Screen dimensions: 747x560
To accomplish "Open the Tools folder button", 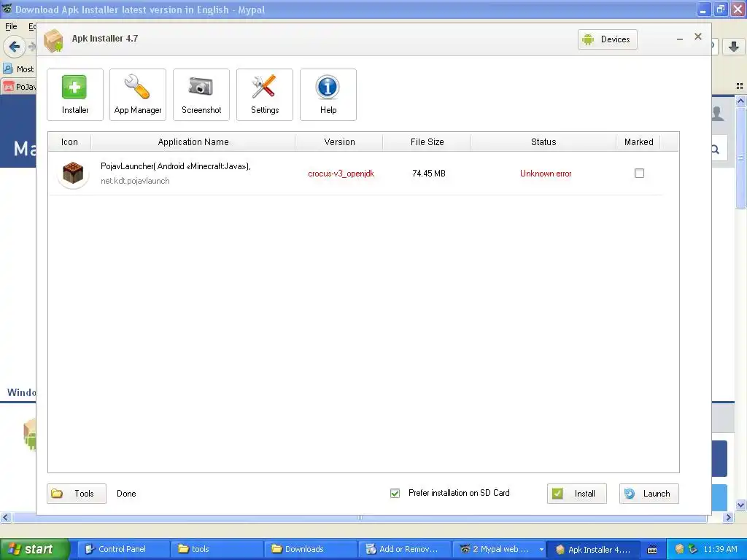I will [76, 494].
